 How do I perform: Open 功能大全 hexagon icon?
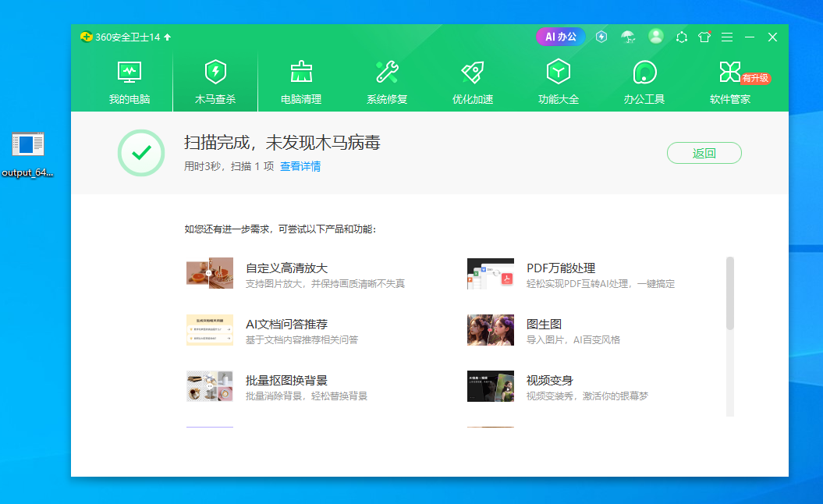[x=559, y=73]
